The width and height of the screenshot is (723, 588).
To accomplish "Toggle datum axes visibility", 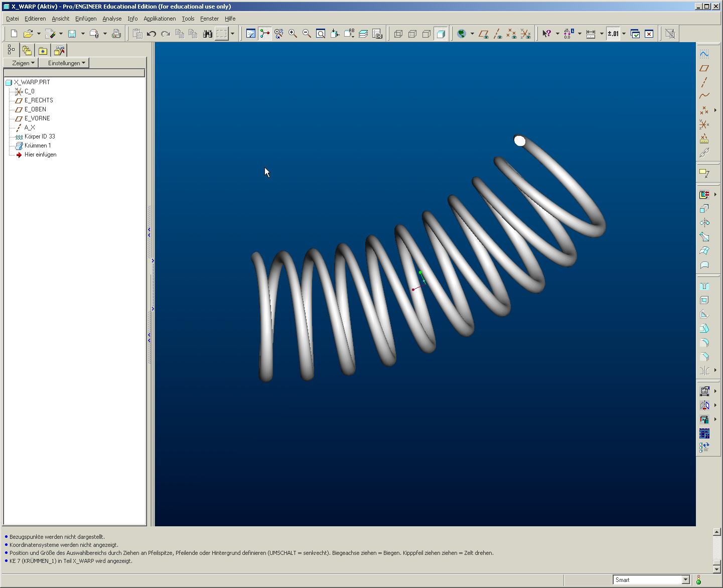I will coord(498,34).
